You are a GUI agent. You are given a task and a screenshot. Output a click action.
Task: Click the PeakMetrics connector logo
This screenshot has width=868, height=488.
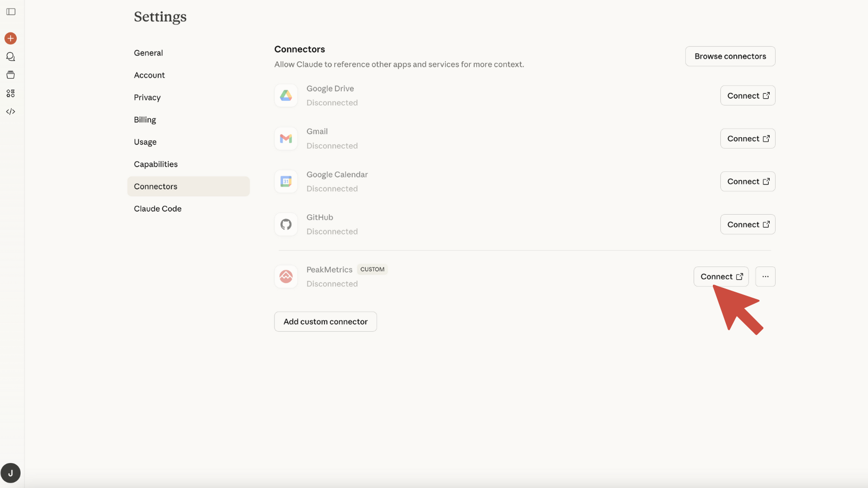click(286, 277)
